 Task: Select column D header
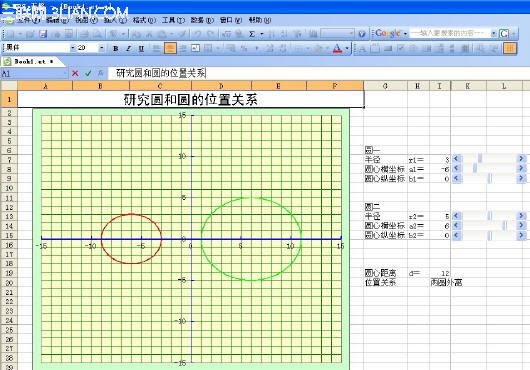tap(221, 86)
